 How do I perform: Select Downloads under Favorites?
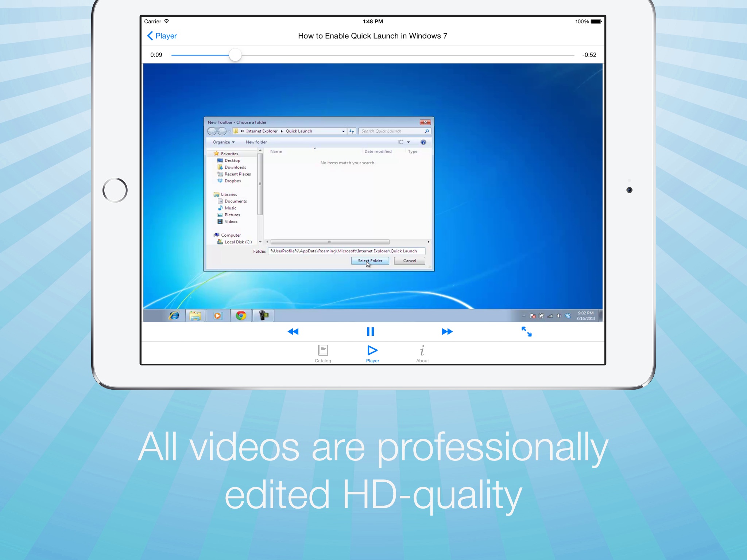pos(235,167)
